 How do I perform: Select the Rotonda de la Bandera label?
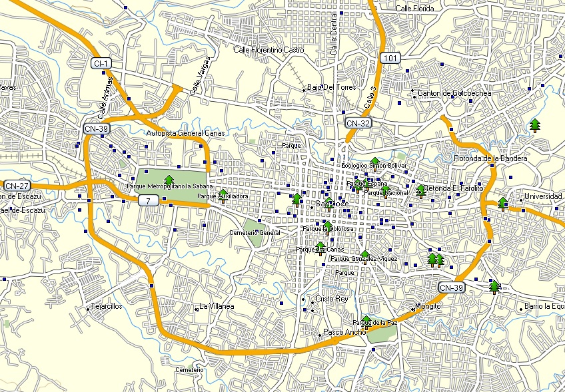492,158
